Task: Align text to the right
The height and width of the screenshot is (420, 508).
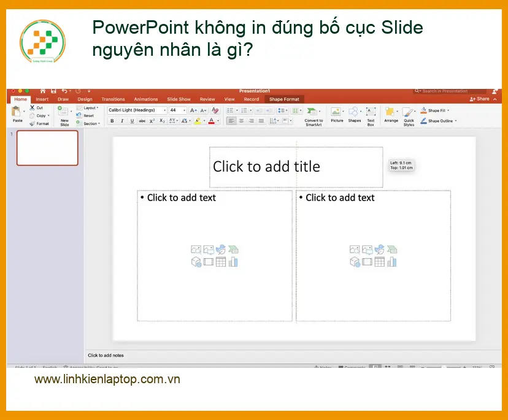Action: [251, 121]
